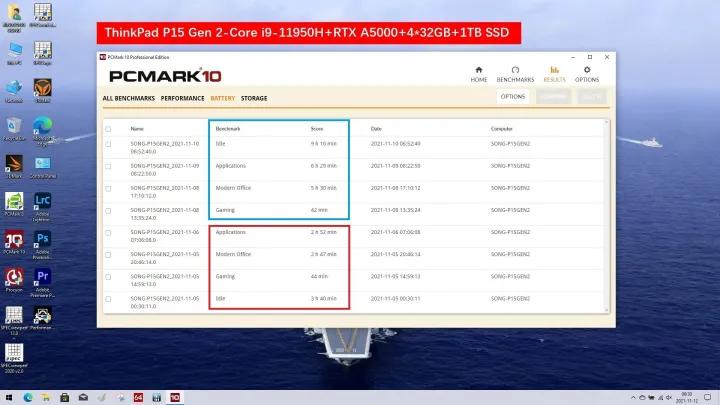Click the Network desktop icon
Screen dimensions: 720x405
click(x=14, y=91)
